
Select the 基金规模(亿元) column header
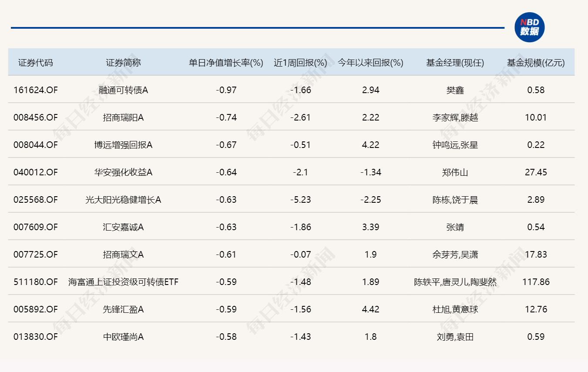(536, 63)
